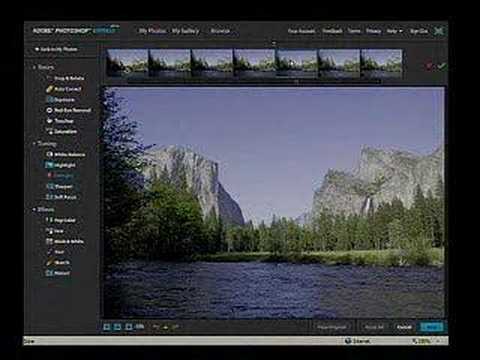Viewport: 480px width, 360px height.
Task: Open the Privacy link
Action: (373, 31)
